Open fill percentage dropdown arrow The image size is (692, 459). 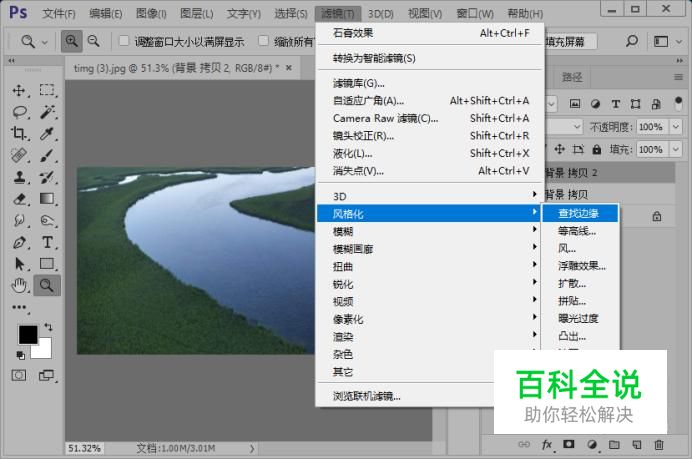tap(676, 149)
